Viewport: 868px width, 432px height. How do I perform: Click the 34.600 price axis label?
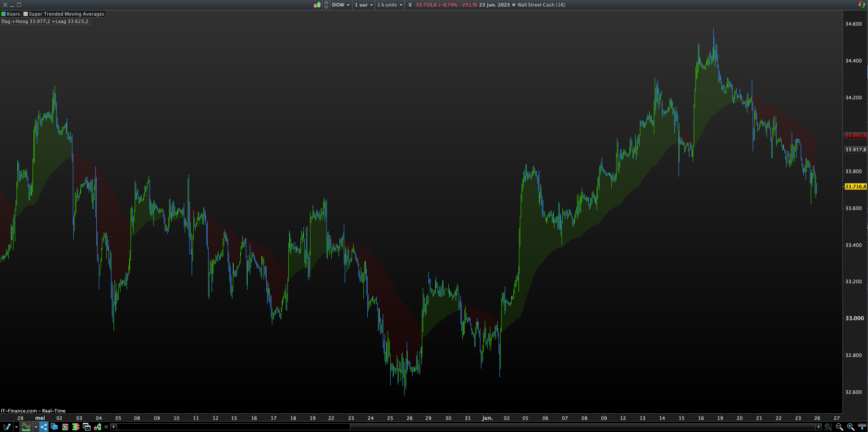(x=854, y=24)
